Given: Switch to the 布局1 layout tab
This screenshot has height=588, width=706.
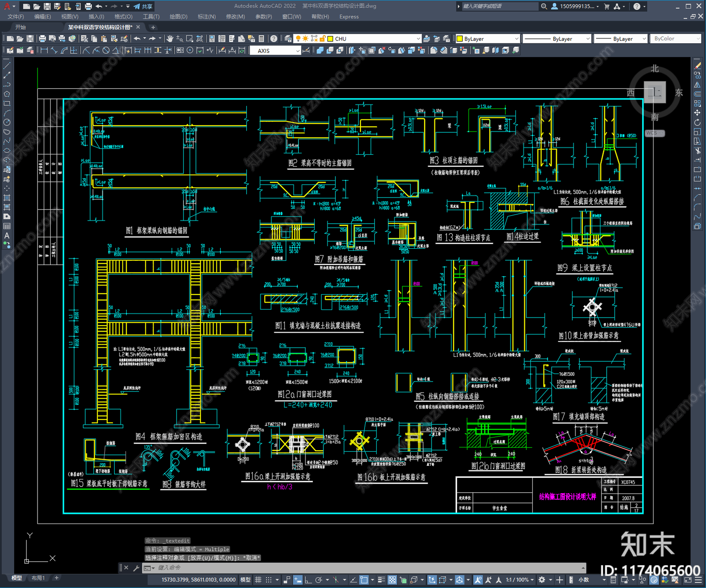Looking at the screenshot, I should [x=38, y=578].
